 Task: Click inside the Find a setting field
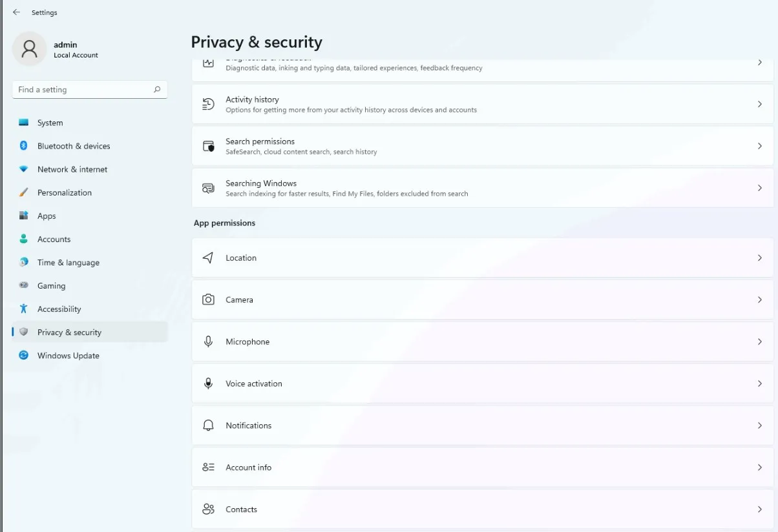pos(90,90)
